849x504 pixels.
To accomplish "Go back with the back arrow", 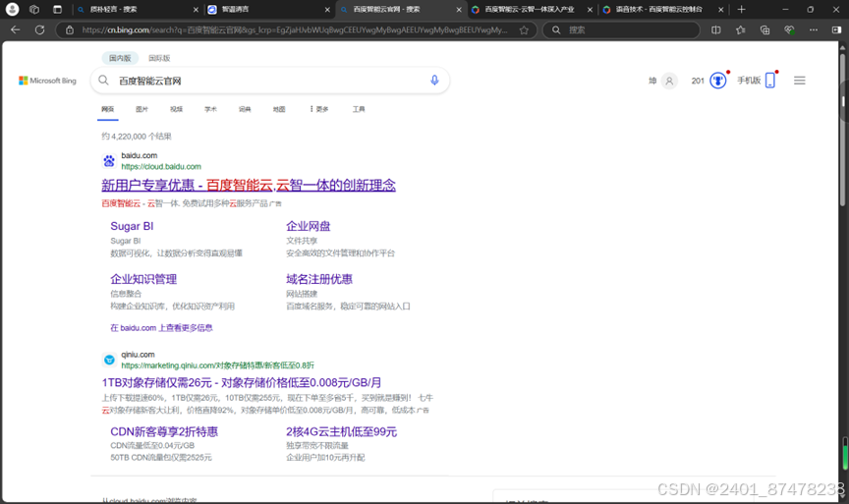I will [15, 29].
